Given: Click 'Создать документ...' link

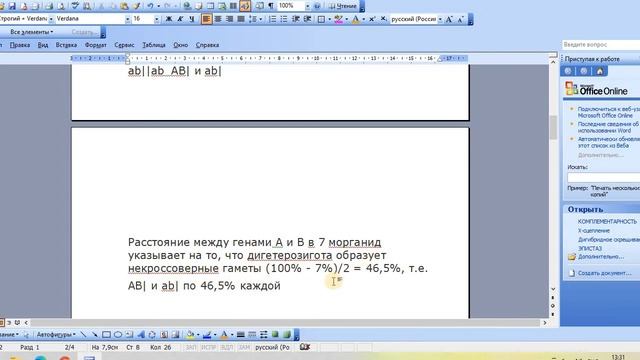Looking at the screenshot, I should coord(604,273).
